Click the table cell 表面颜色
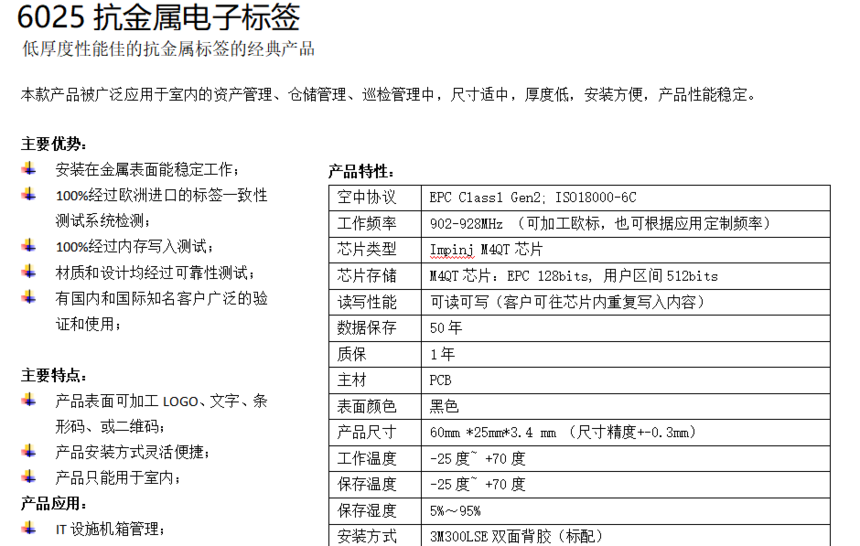 click(375, 407)
